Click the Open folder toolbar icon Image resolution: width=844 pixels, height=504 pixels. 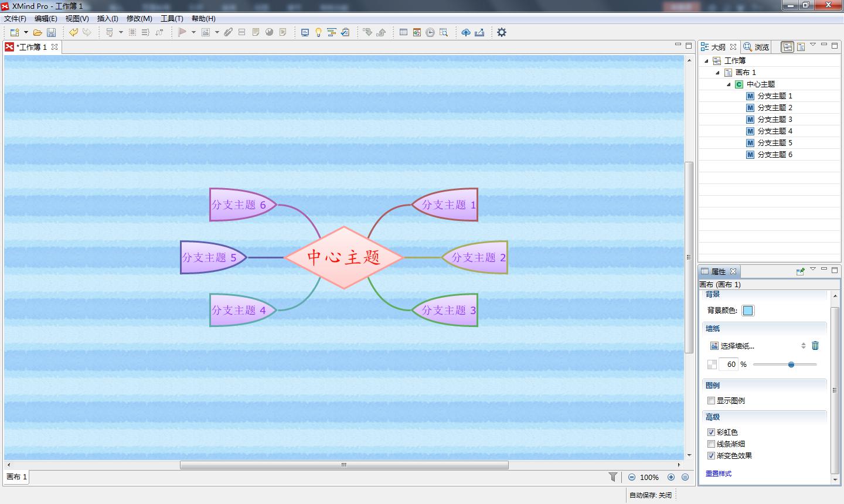38,32
